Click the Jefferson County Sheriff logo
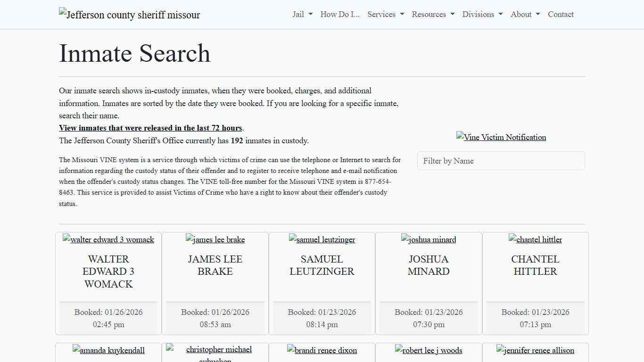 [x=129, y=14]
